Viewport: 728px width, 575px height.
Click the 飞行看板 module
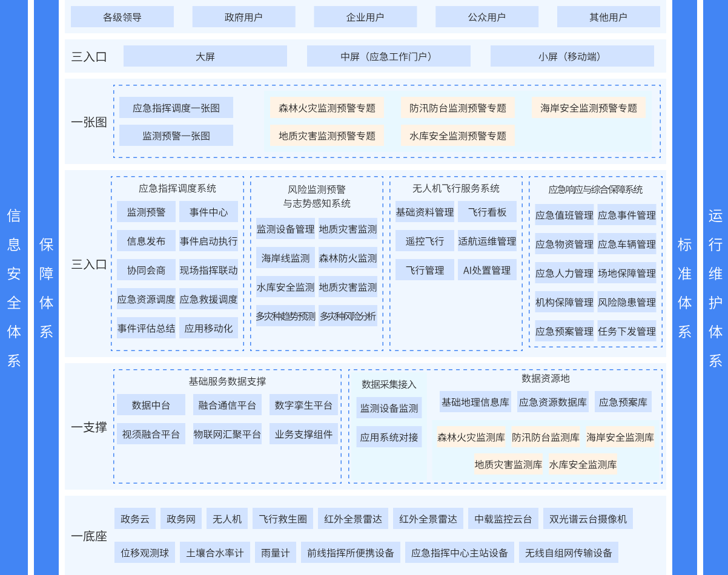tap(487, 212)
